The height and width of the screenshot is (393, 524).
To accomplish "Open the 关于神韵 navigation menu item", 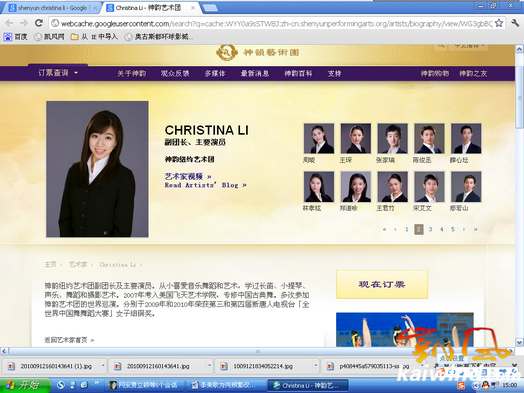I will [131, 73].
